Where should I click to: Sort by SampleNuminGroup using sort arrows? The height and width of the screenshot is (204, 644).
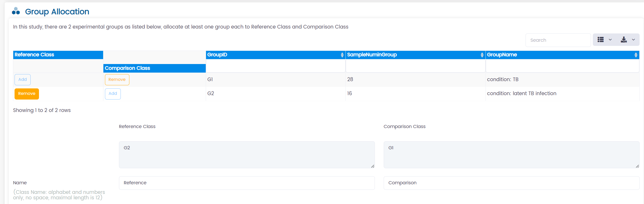(x=482, y=55)
